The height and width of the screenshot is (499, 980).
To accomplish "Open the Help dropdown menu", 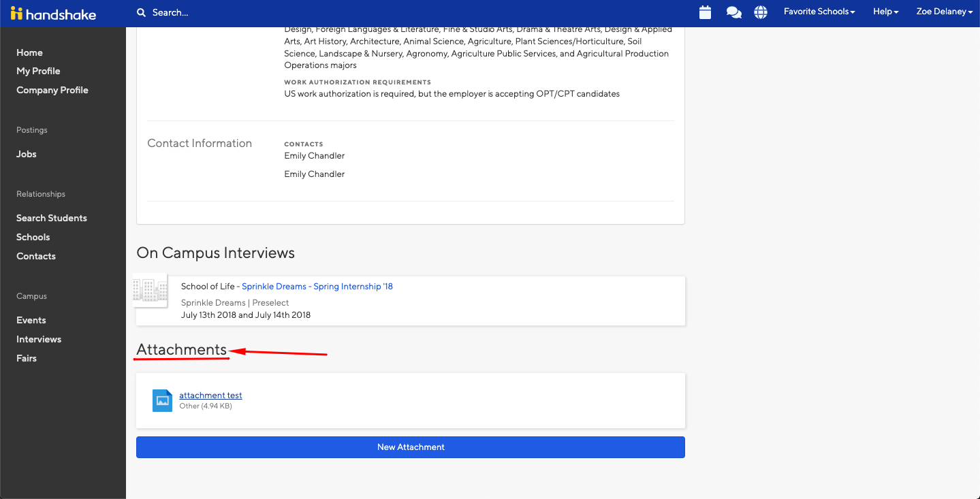I will 886,12.
